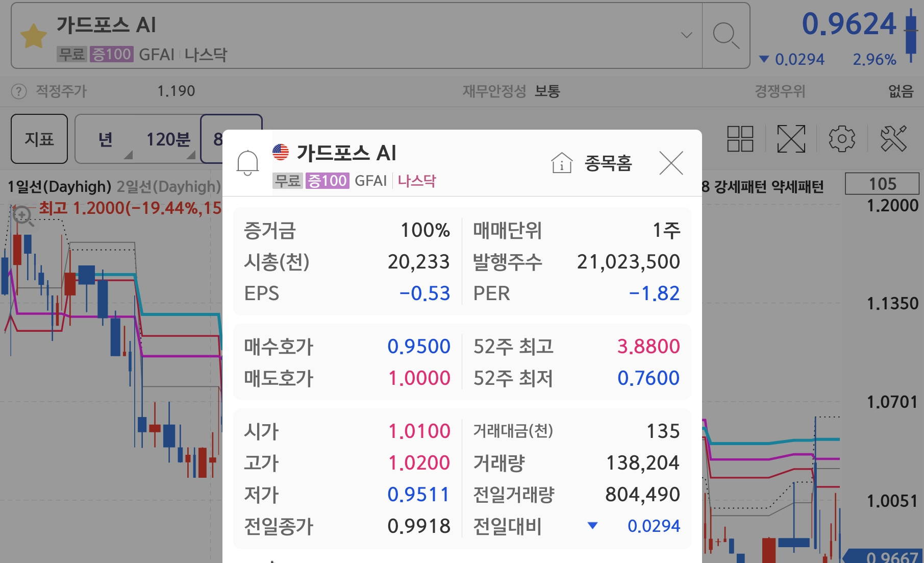
Task: Click the 시총(천) value 20,233
Action: [419, 262]
